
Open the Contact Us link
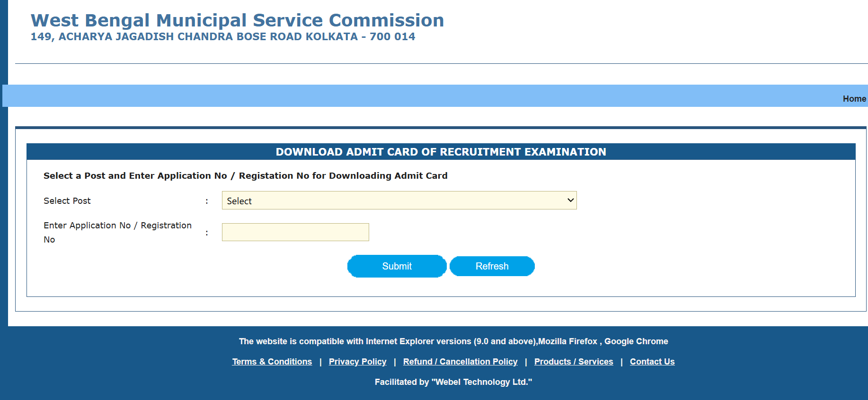click(x=652, y=361)
